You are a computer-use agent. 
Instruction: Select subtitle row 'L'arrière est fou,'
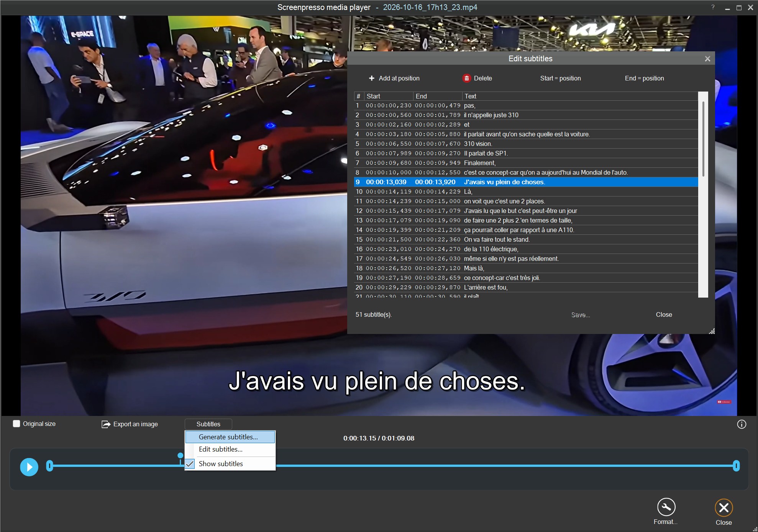526,287
